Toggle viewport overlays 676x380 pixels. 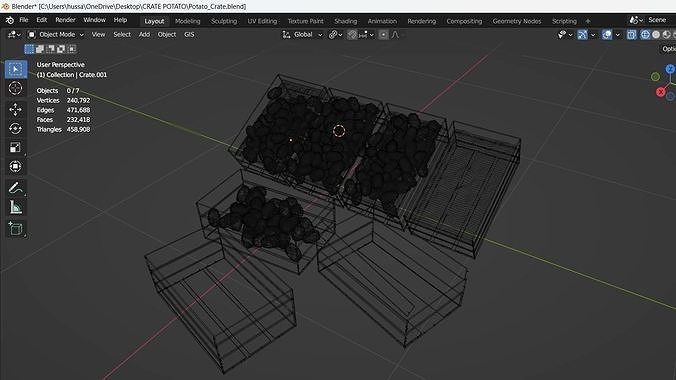[607, 35]
